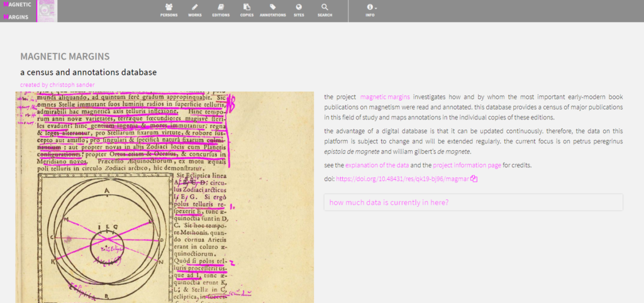Copy the DOI with clipboard icon

click(474, 179)
